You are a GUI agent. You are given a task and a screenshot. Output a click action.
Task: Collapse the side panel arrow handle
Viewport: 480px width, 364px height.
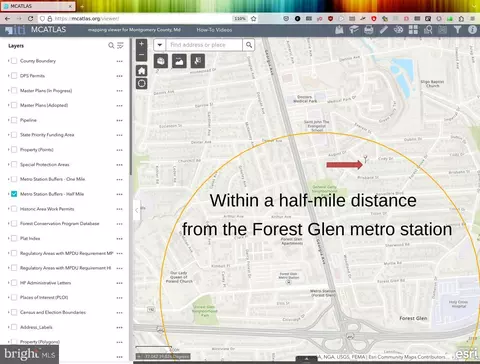136,210
